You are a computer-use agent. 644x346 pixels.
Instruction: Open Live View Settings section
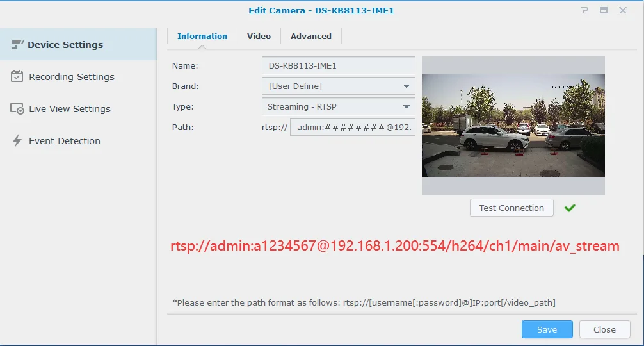click(78, 109)
